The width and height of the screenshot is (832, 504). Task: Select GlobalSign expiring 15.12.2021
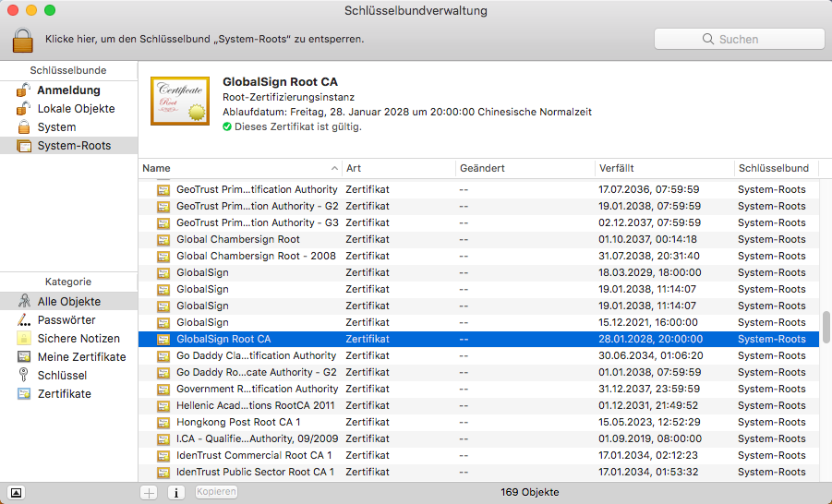click(478, 322)
